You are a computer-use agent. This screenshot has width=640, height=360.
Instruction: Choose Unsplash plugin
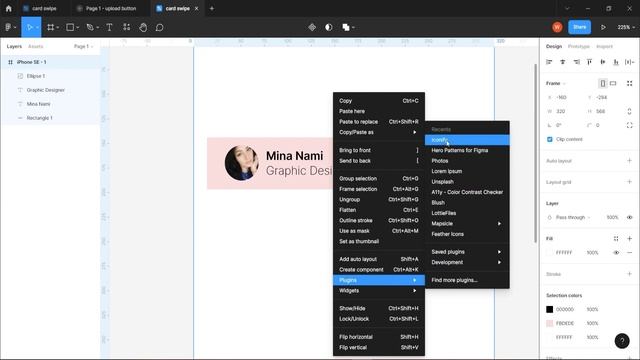[467, 182]
